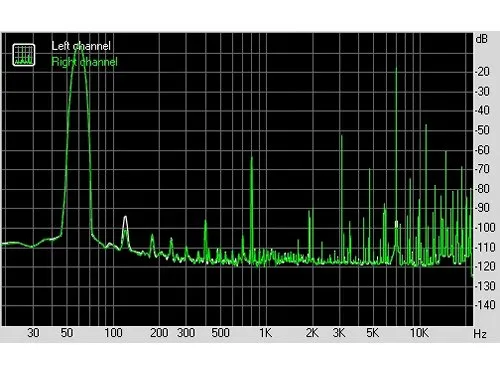Click the -100 dB scale label
This screenshot has width=500, height=375.
tap(485, 228)
